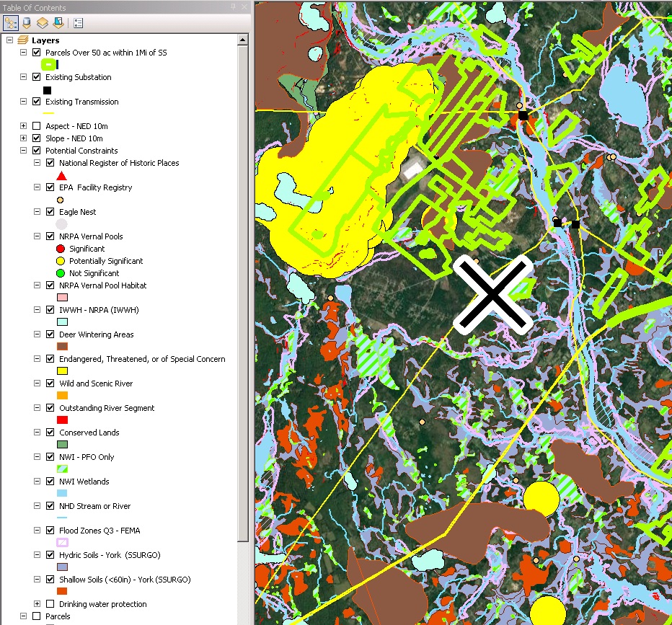Select the Wild and Scenic River layer

[96, 384]
